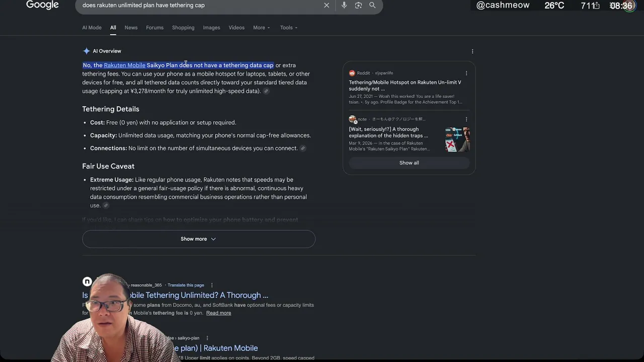
Task: Click the Reddit logo on the source card
Action: 352,73
